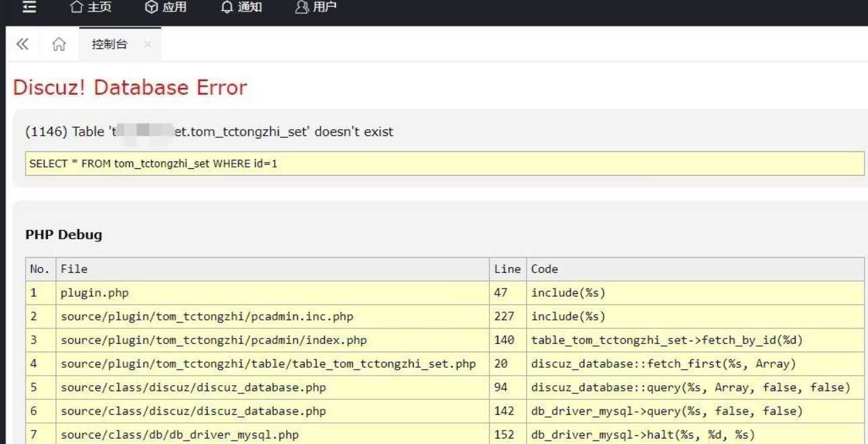Screen dimensions: 868x444
Task: Click discuz_database.php cell in row 5
Action: [272, 387]
